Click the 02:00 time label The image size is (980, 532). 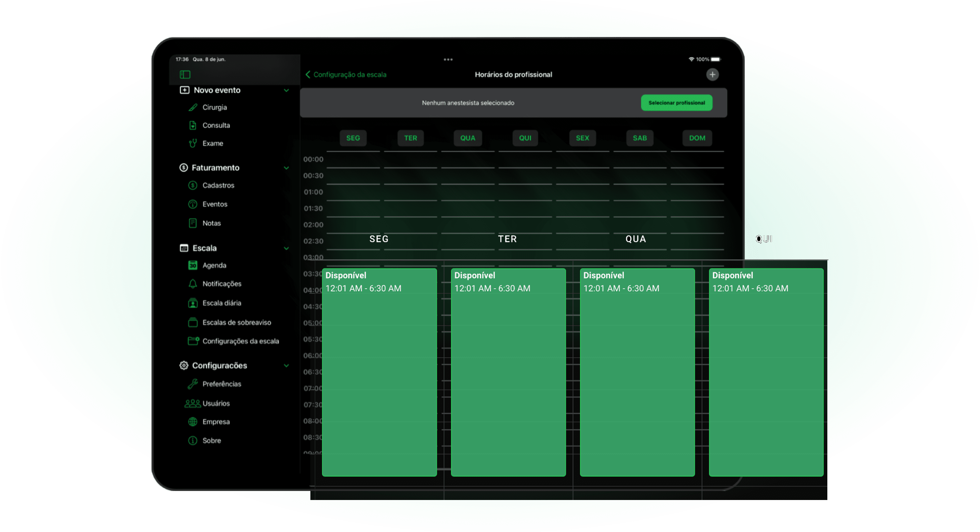click(313, 225)
